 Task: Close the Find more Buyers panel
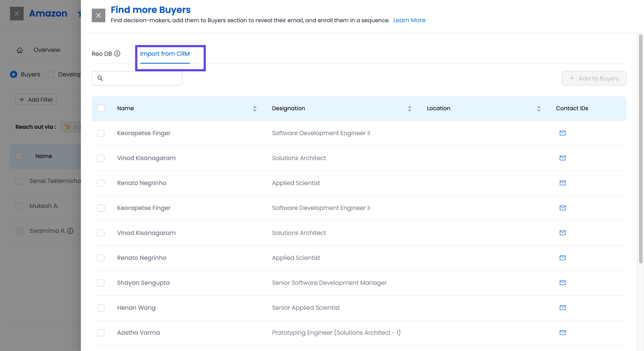pos(98,15)
